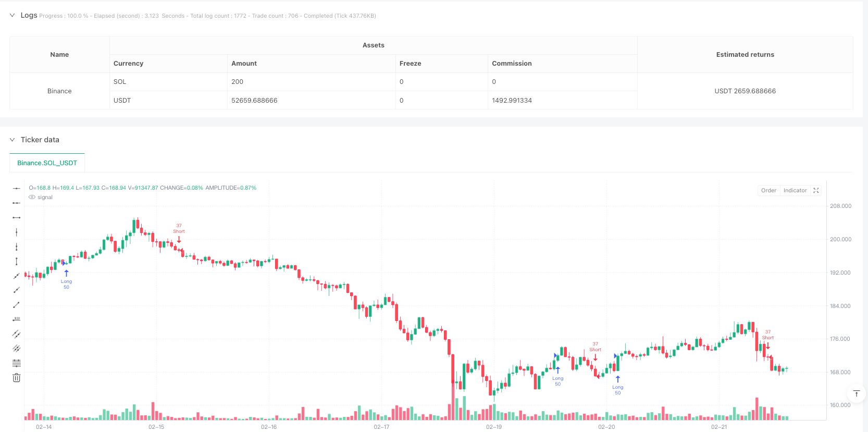Collapse the Logs section

point(12,15)
